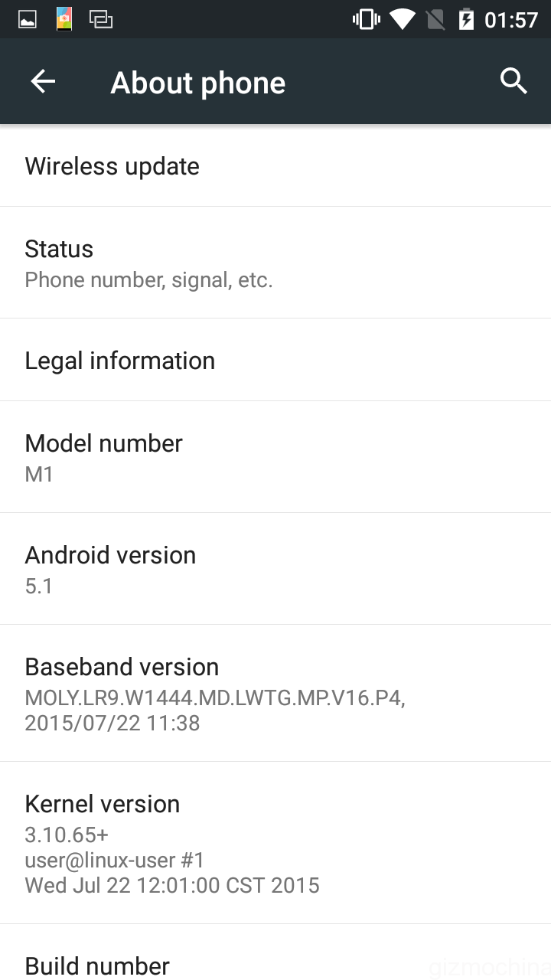Select the Baseband version entry
This screenshot has height=980, width=551.
(275, 693)
